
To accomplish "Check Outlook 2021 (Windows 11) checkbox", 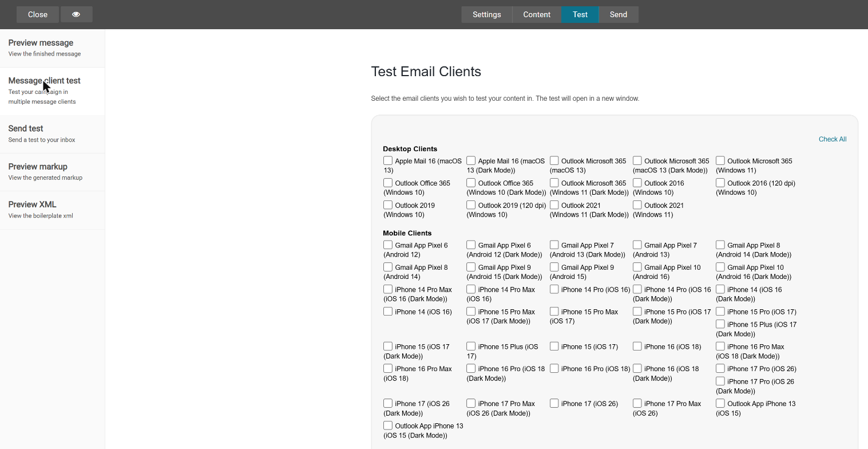I will coord(637,205).
